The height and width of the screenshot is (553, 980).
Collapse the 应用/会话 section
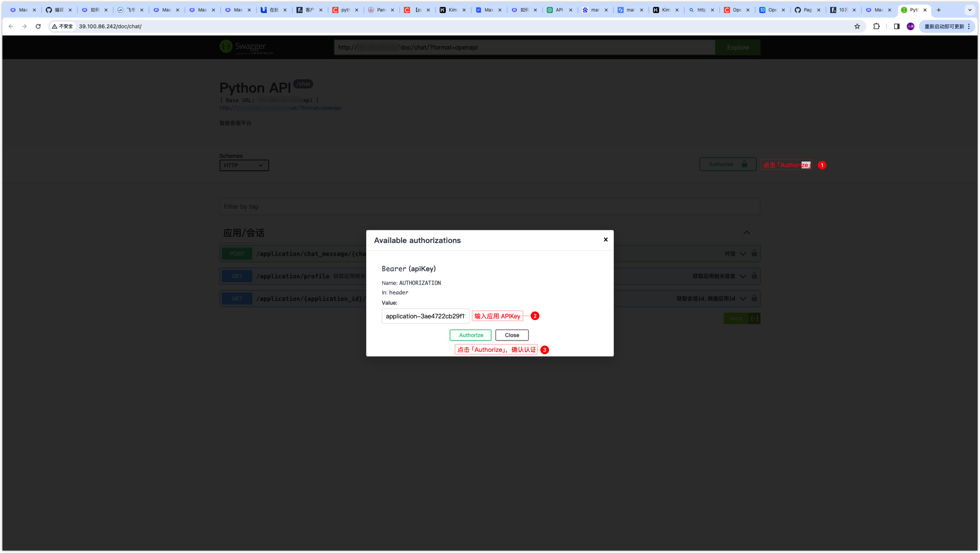click(x=746, y=232)
